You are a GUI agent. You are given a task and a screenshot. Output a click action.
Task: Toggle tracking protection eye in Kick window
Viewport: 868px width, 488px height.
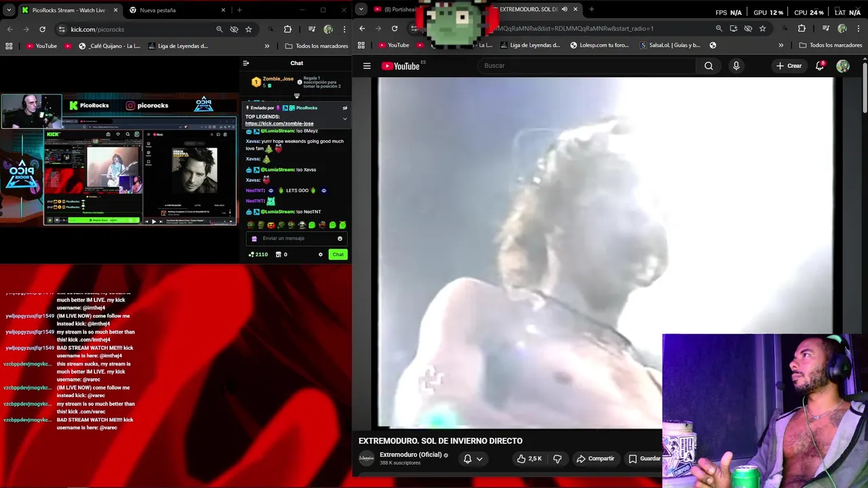[x=234, y=29]
